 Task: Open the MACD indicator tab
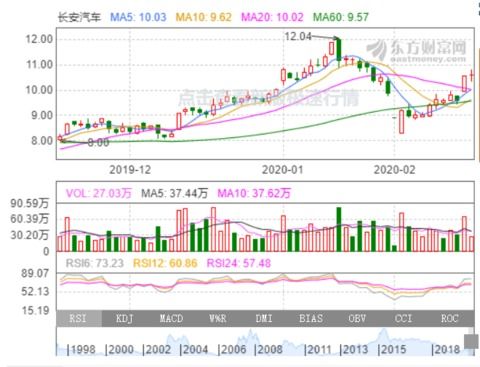coord(171,318)
